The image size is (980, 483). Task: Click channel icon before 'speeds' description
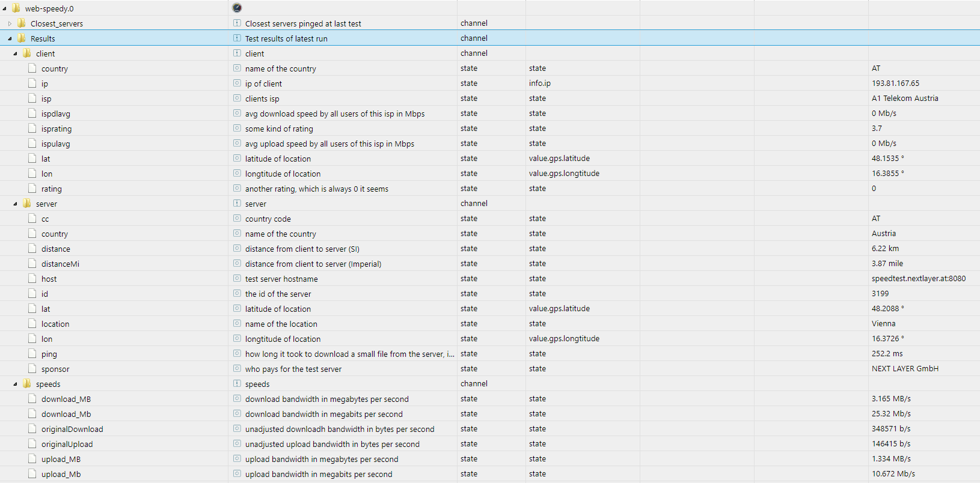(x=237, y=383)
